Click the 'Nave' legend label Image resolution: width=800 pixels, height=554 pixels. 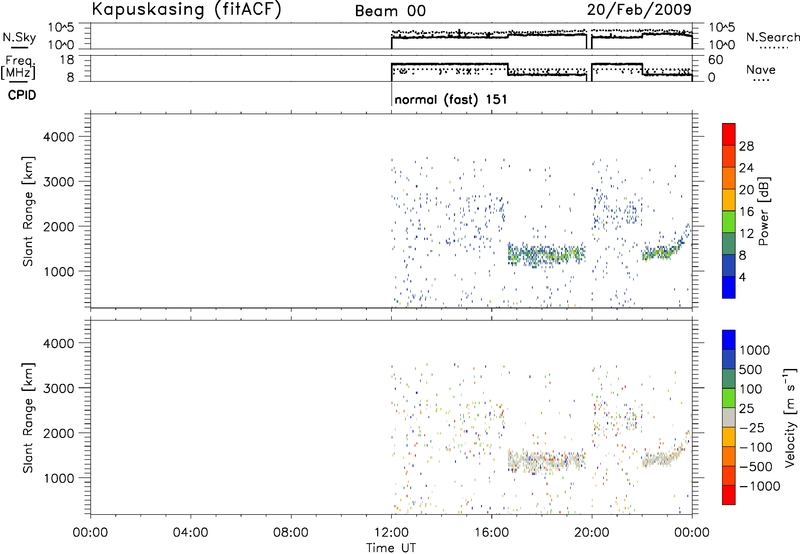pos(761,69)
